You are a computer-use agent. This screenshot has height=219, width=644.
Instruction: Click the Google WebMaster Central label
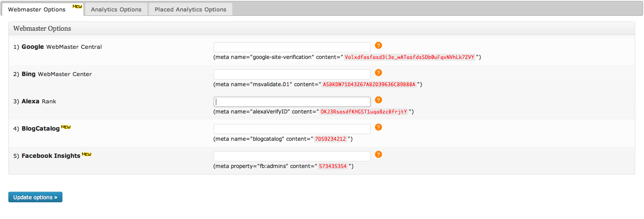[x=58, y=47]
